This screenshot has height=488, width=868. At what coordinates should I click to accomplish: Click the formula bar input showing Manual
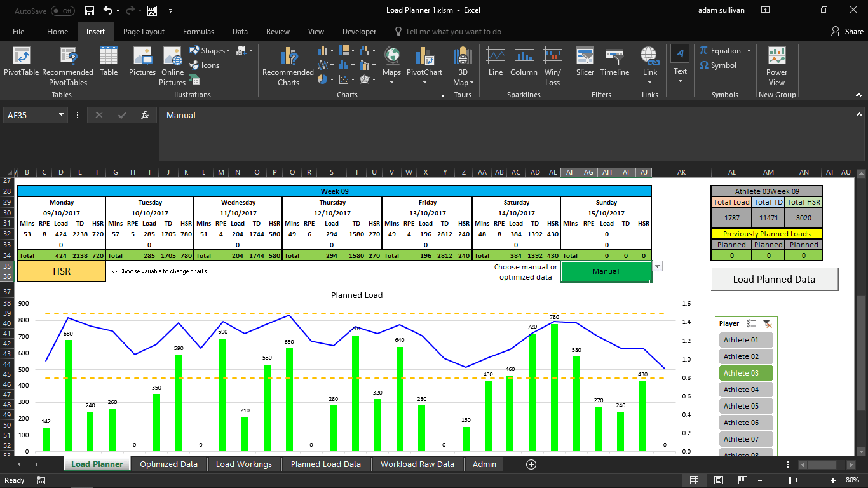445,116
